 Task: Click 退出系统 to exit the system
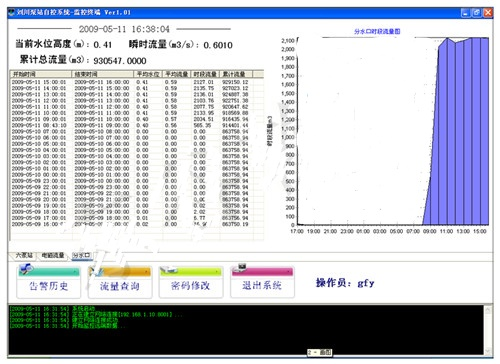262,282
